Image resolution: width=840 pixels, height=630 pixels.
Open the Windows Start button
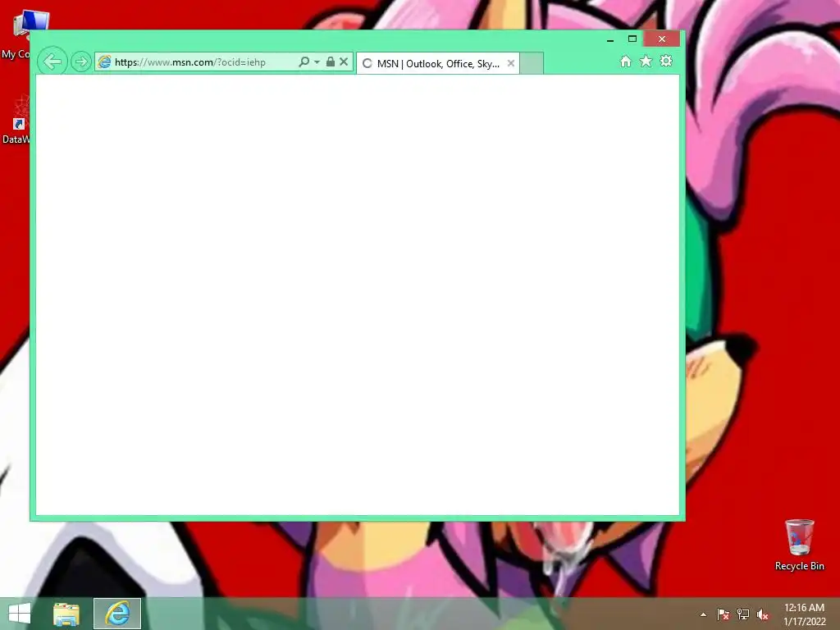coord(20,614)
